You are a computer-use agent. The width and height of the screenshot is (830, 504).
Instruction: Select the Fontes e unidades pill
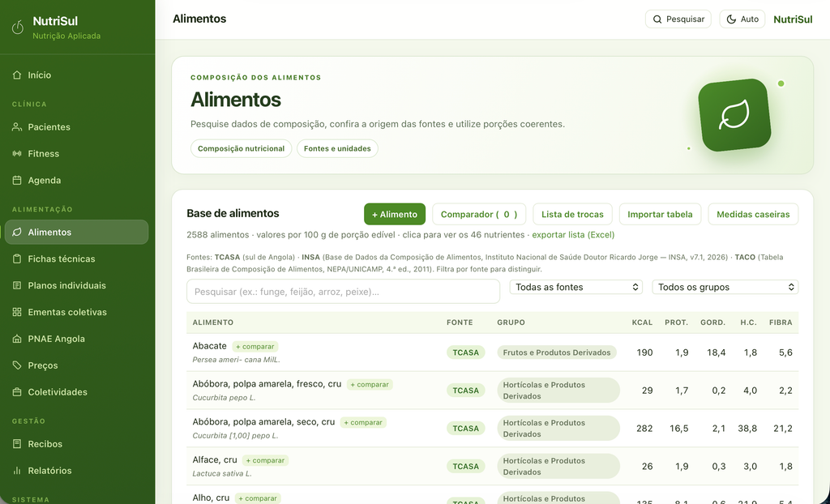[x=337, y=149]
